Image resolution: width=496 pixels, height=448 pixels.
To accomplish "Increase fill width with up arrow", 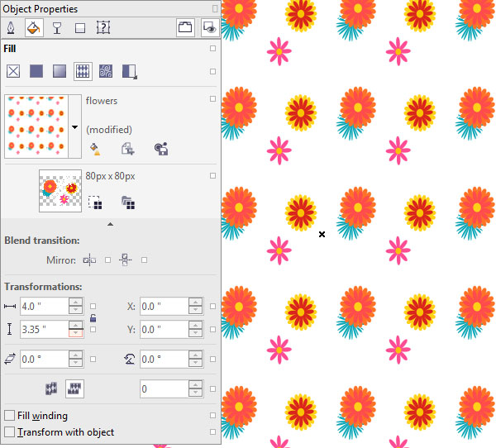I will [75, 303].
